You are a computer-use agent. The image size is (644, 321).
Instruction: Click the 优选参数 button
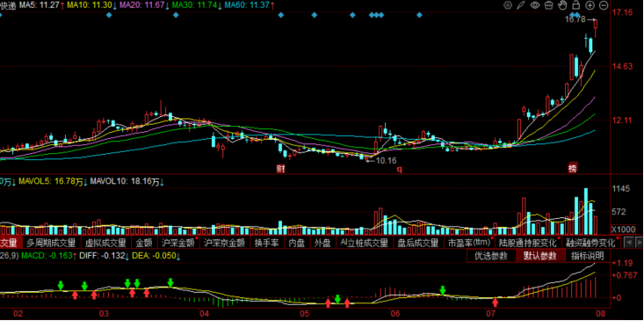pos(491,256)
